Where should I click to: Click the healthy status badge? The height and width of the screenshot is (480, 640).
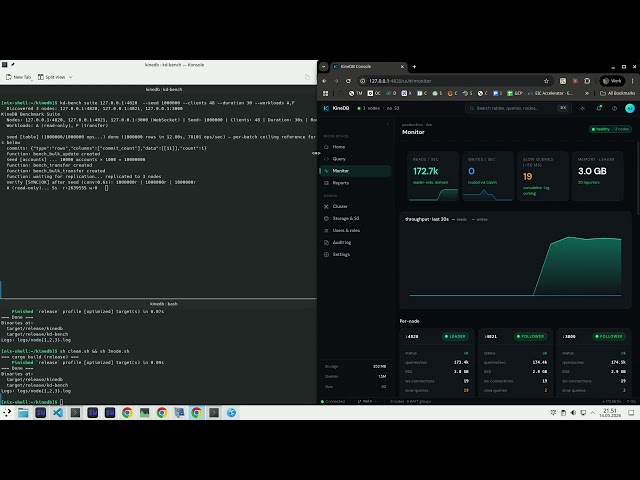pos(610,129)
